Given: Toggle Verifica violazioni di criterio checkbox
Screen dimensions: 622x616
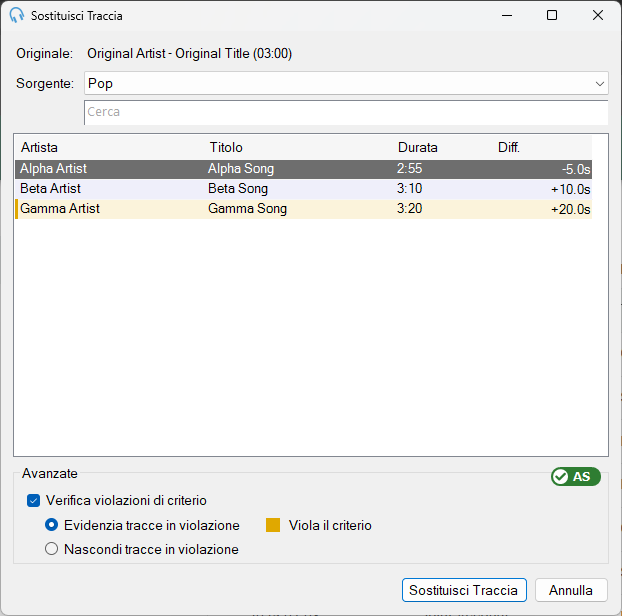Looking at the screenshot, I should point(34,500).
